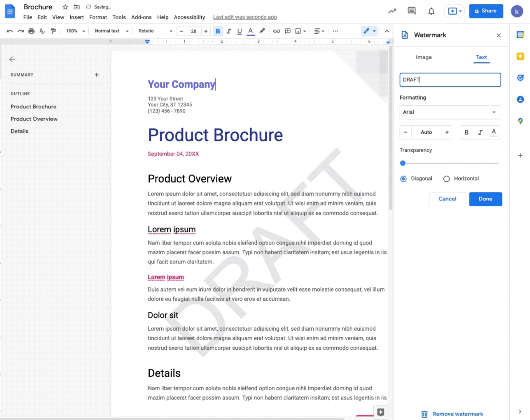Switch to the Image watermark tab

423,57
